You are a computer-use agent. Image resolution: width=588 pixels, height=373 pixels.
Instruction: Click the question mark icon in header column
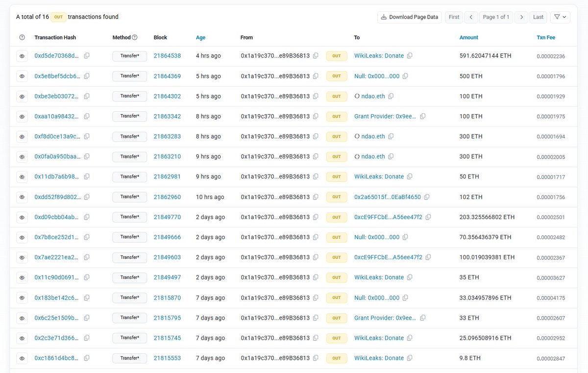coord(22,37)
